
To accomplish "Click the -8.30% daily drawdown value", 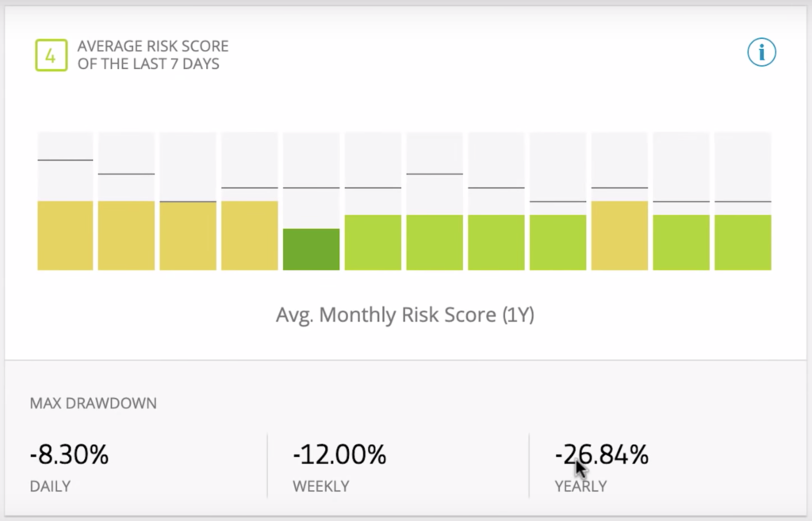I will (x=69, y=454).
